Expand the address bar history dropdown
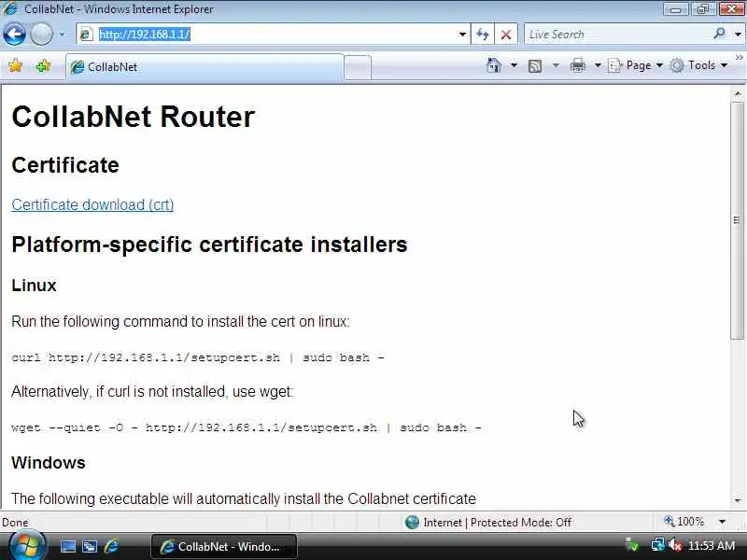Image resolution: width=747 pixels, height=560 pixels. click(x=462, y=35)
